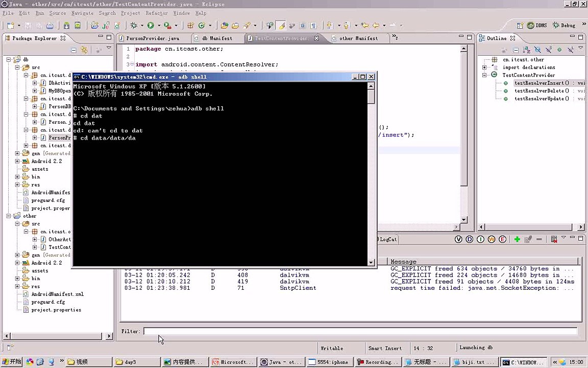Expand the res folder under db project

pos(17,185)
